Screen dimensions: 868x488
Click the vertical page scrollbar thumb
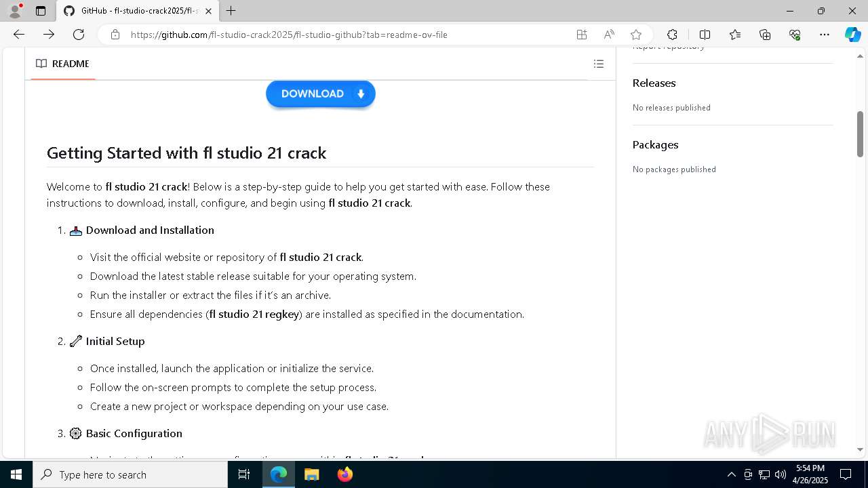[x=860, y=134]
